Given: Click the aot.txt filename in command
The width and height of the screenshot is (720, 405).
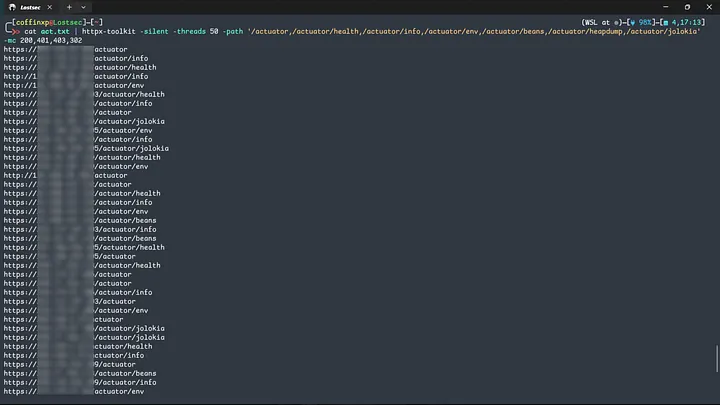Looking at the screenshot, I should pyautogui.click(x=55, y=31).
